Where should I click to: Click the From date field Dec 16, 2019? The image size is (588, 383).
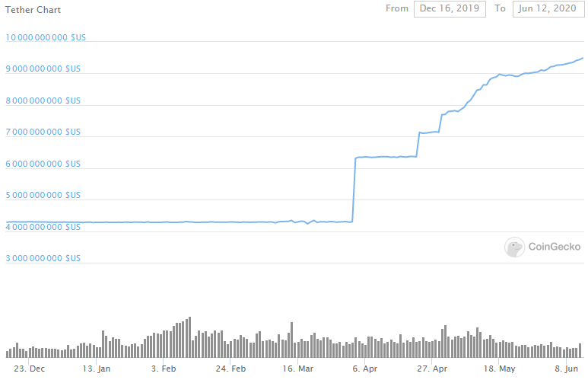pos(450,9)
